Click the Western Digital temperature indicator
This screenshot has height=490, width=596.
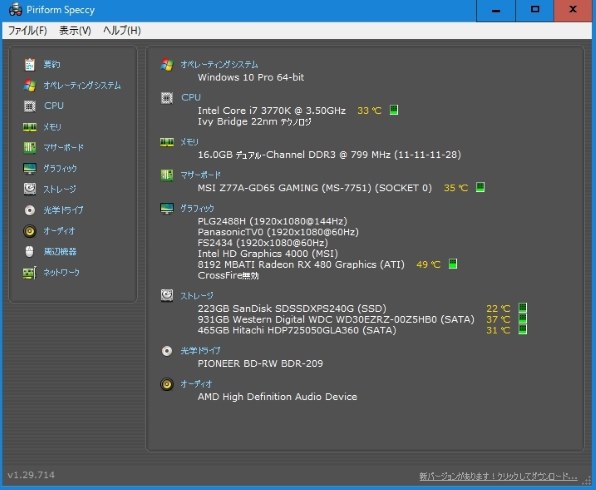(523, 319)
